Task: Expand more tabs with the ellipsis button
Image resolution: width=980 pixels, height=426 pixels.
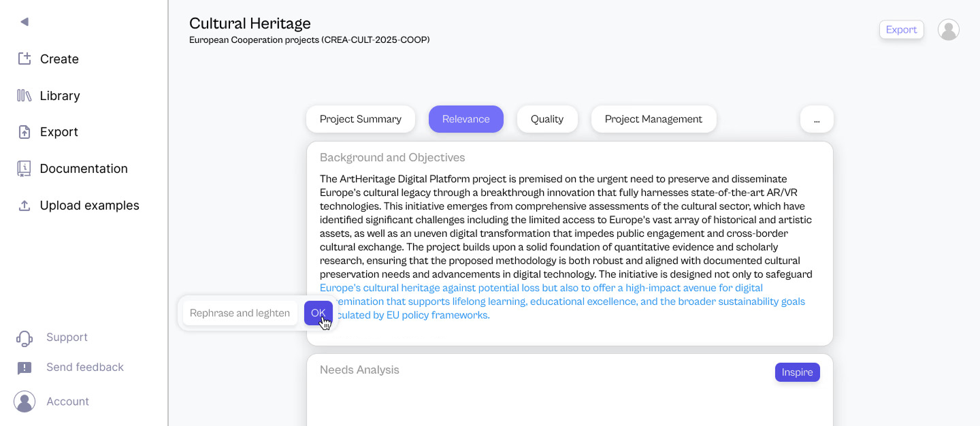Action: point(817,119)
